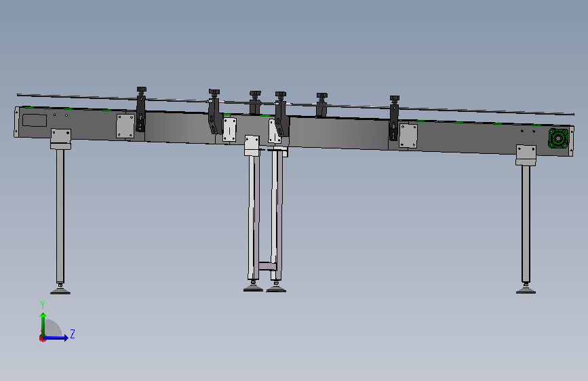Select the leveling foot pad under the rightmost leg
Screen dimensions: 588x381
pos(526,290)
